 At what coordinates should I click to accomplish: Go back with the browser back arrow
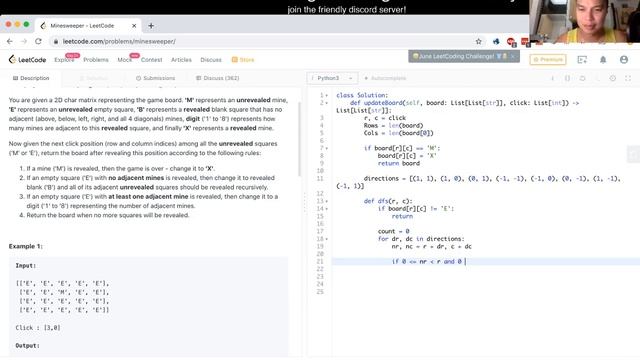[10, 41]
